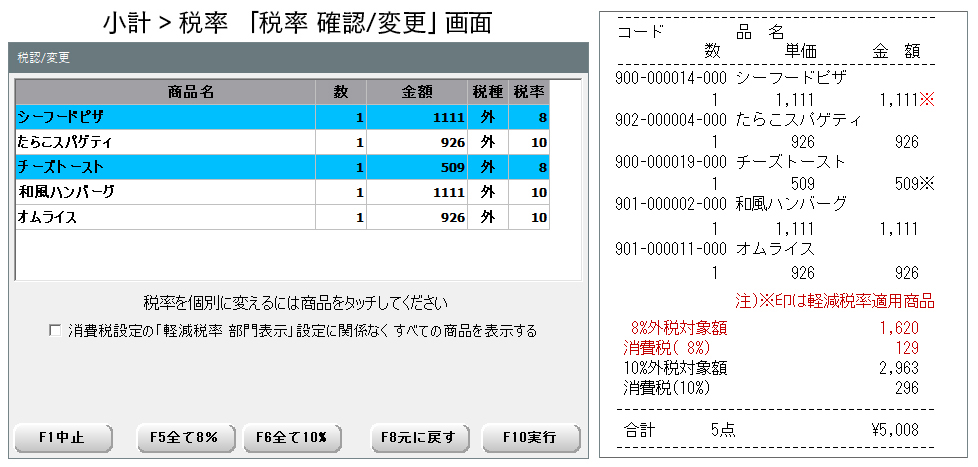Click tax rate 10 for オムライス
The height and width of the screenshot is (467, 978).
coord(529,217)
